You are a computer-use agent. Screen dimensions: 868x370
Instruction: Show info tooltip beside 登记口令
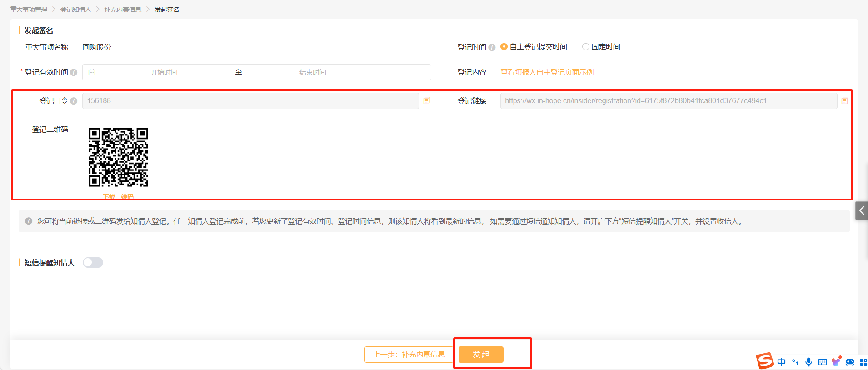coord(74,101)
